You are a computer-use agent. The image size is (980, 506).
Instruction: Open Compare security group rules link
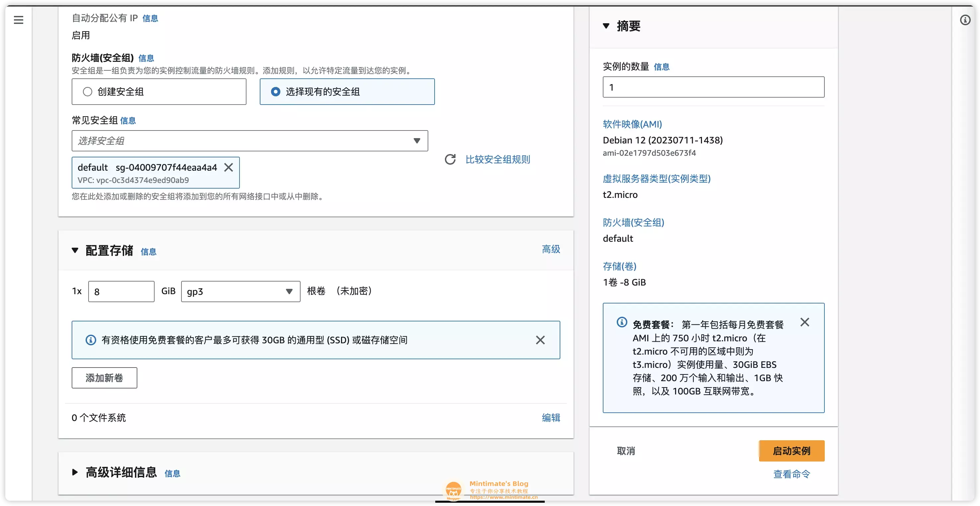pyautogui.click(x=498, y=159)
